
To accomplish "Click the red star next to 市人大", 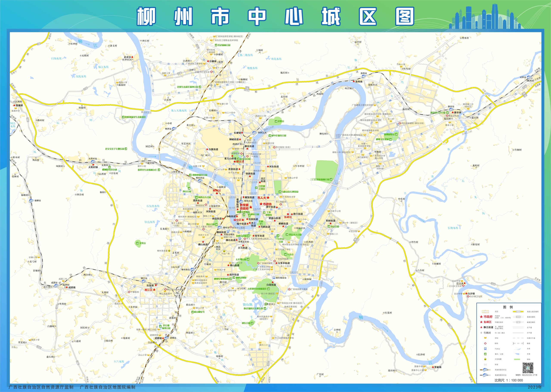I will (268, 198).
